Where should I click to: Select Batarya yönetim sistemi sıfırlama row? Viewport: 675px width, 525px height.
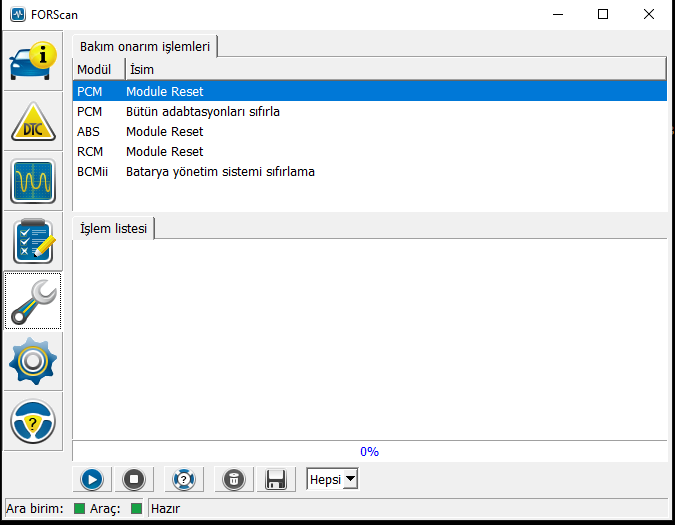(370, 171)
